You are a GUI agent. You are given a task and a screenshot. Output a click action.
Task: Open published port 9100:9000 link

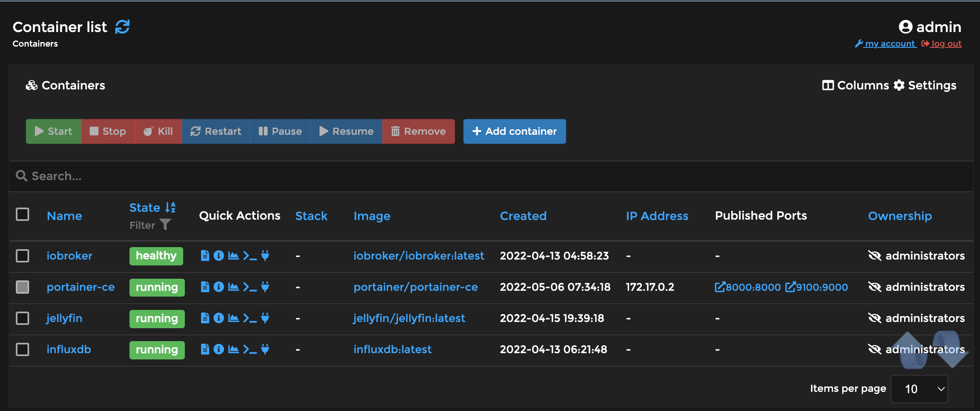click(816, 287)
